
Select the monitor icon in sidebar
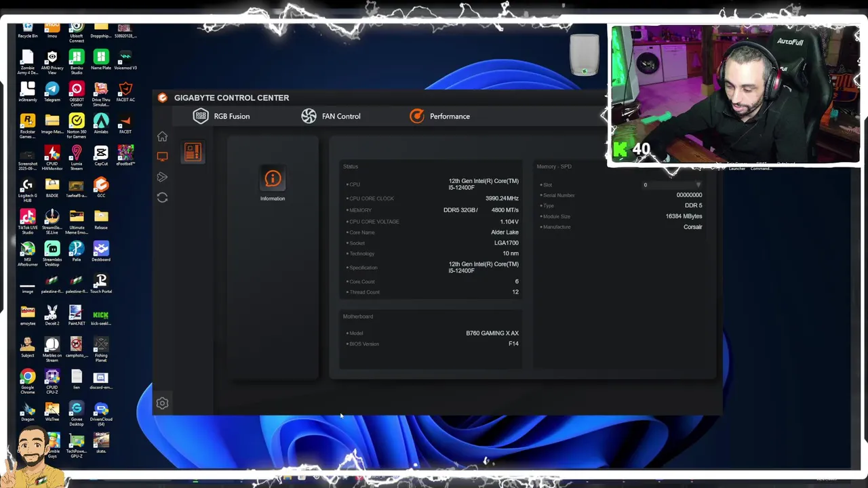[x=162, y=157]
